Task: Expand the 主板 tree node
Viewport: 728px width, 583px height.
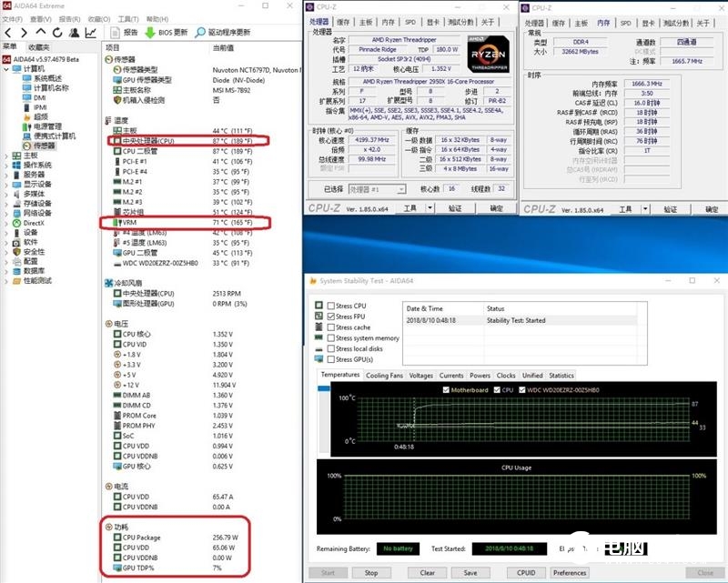Action: coord(7,156)
